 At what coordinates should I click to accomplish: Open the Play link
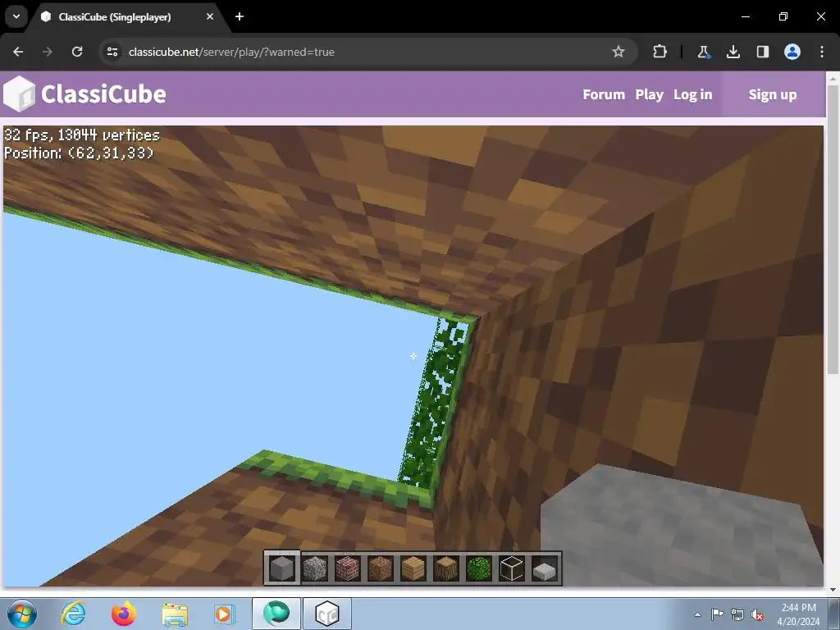(x=650, y=94)
